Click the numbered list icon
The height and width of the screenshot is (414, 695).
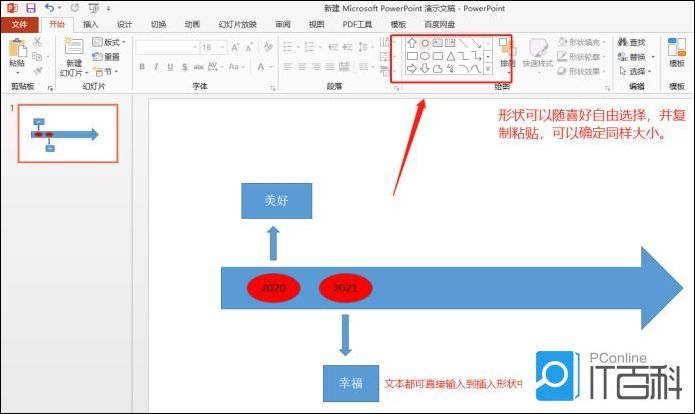[x=310, y=47]
